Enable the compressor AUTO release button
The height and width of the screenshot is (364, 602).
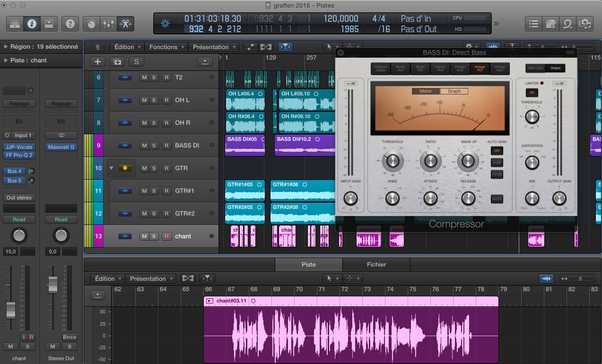click(x=497, y=199)
